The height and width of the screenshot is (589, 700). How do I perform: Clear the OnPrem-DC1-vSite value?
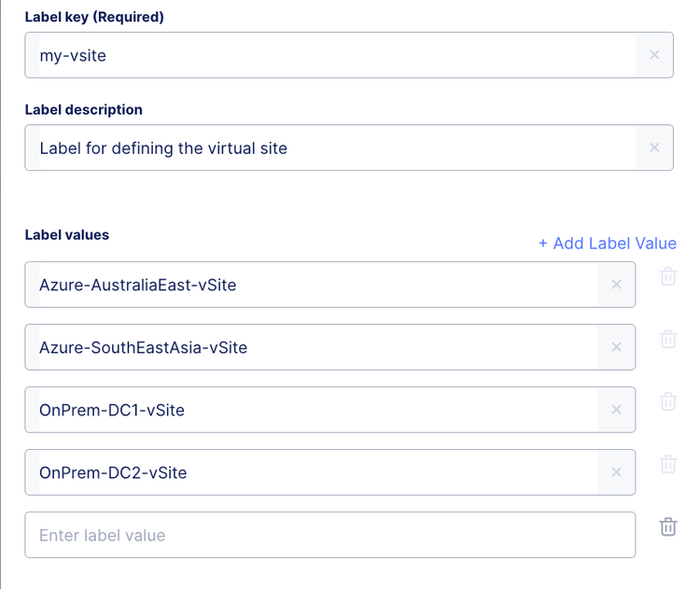pyautogui.click(x=616, y=410)
